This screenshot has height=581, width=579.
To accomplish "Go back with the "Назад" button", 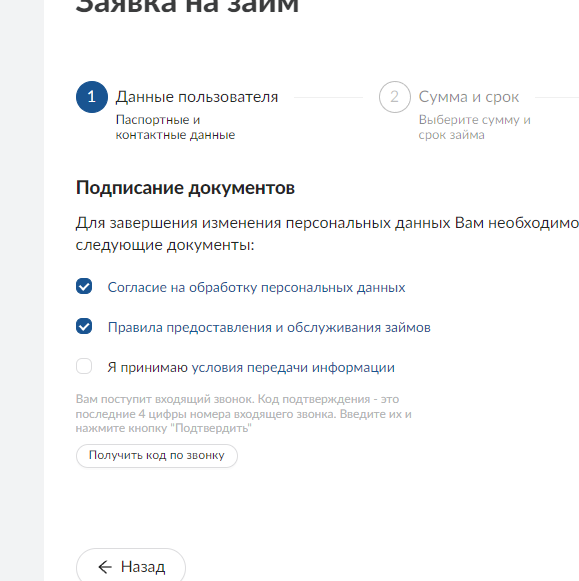I will [131, 566].
